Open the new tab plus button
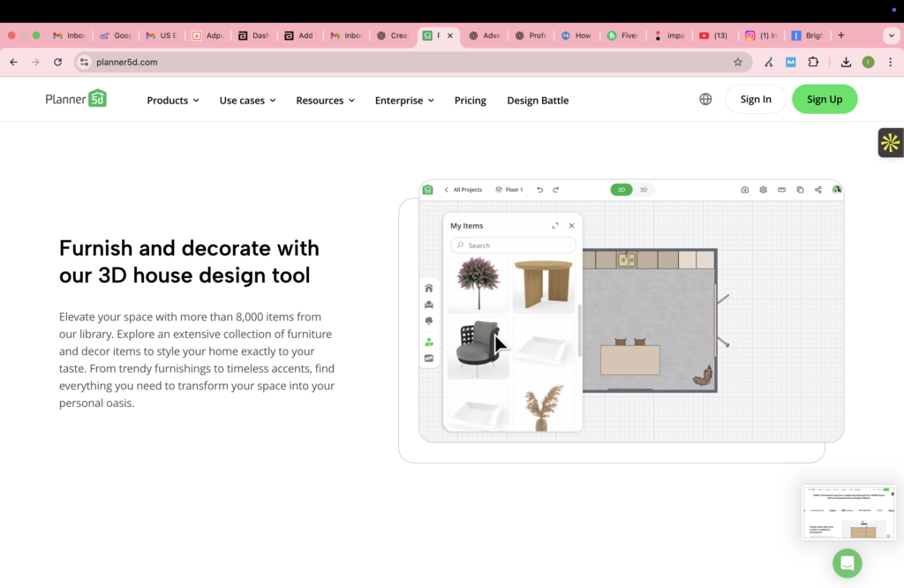The image size is (904, 588). click(840, 35)
